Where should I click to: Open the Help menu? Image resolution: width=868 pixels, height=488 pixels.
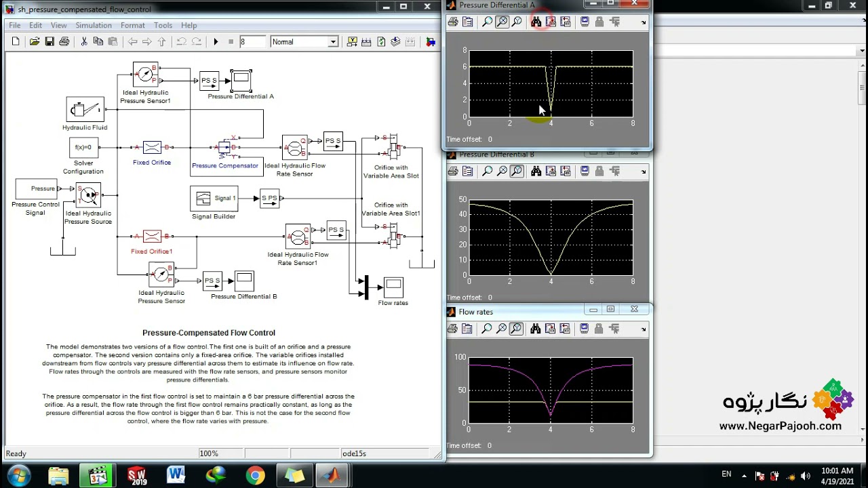click(x=189, y=26)
